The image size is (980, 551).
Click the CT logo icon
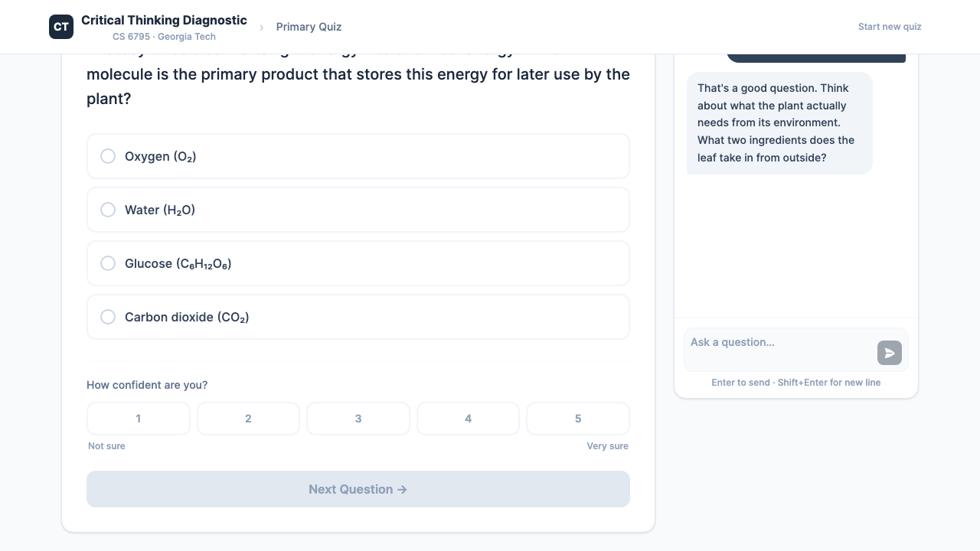coord(61,26)
